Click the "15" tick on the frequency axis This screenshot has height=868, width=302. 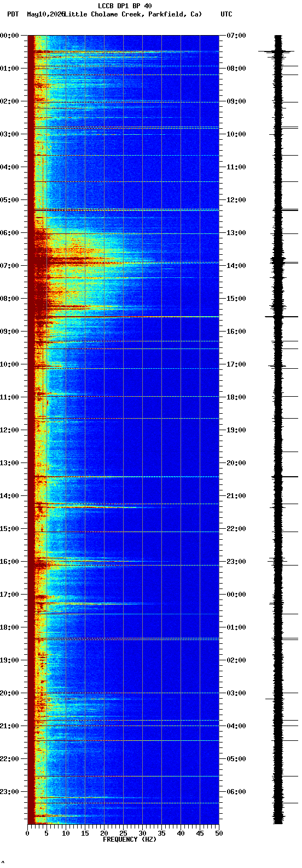point(85,833)
